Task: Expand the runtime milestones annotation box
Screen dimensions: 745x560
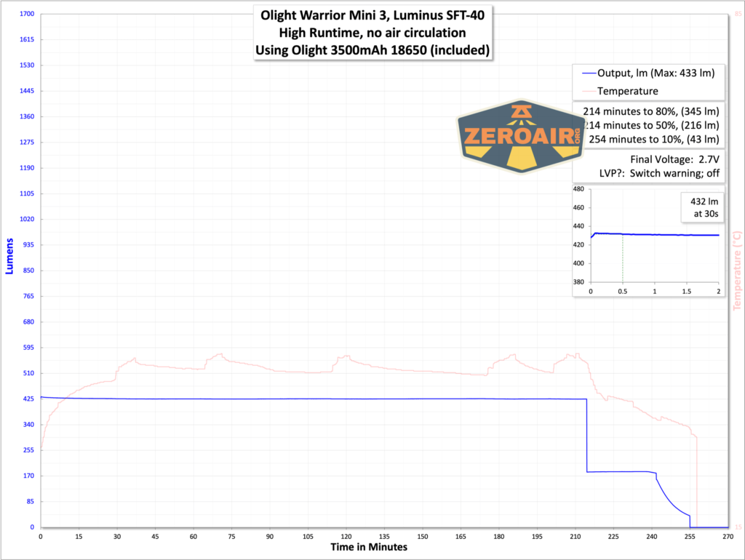Action: coord(652,125)
